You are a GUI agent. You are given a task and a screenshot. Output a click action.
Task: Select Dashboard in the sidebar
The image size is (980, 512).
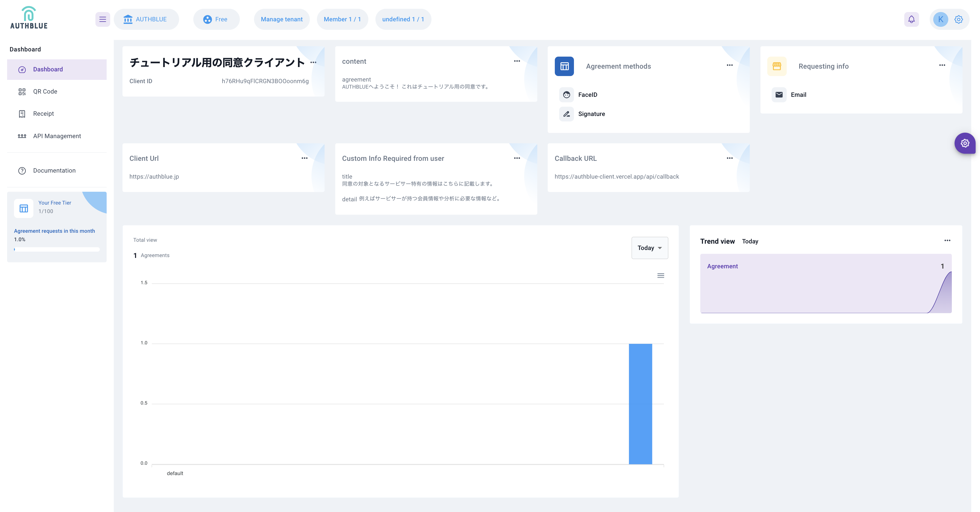(57, 69)
